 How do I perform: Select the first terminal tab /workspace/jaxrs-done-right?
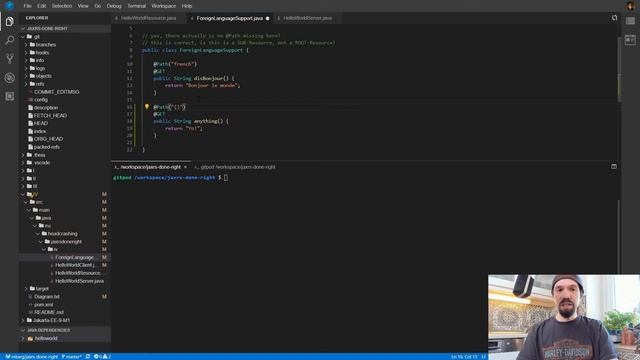coord(150,167)
